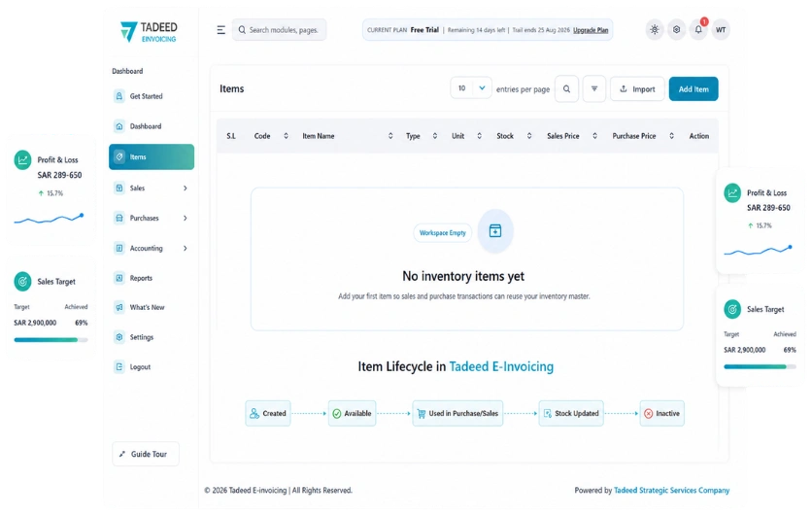Click the Accounting sidebar icon
The height and width of the screenshot is (515, 812).
point(119,248)
